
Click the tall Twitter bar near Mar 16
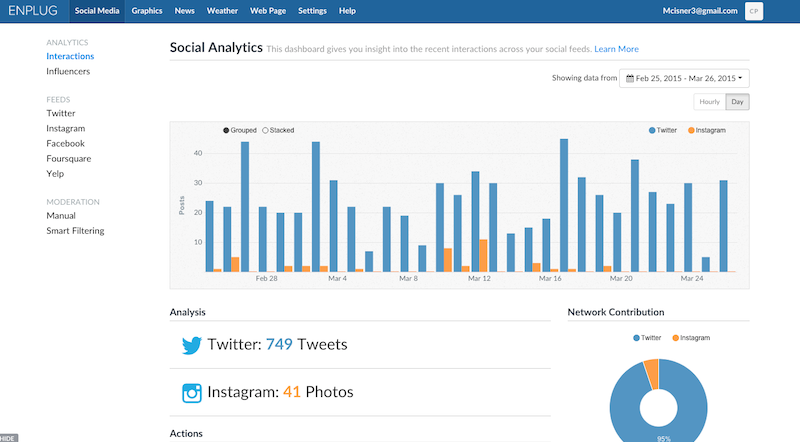coord(564,205)
